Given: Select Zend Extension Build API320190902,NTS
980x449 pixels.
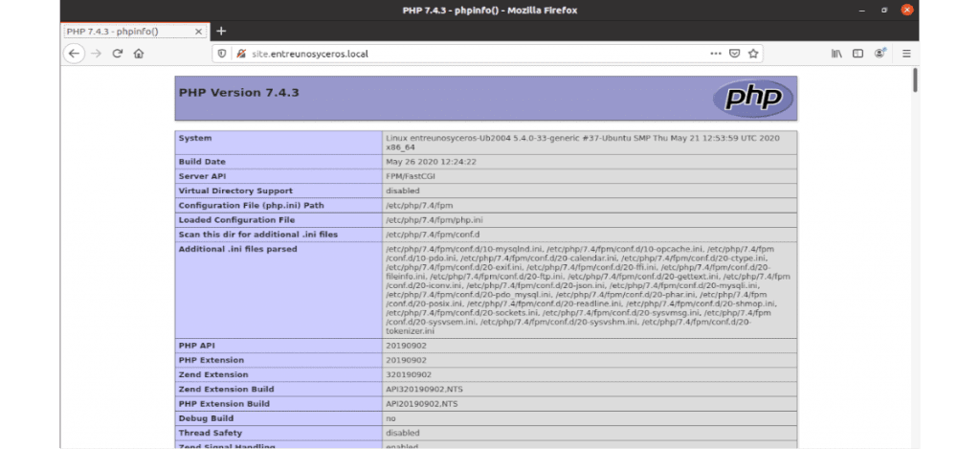Looking at the screenshot, I should (x=424, y=389).
